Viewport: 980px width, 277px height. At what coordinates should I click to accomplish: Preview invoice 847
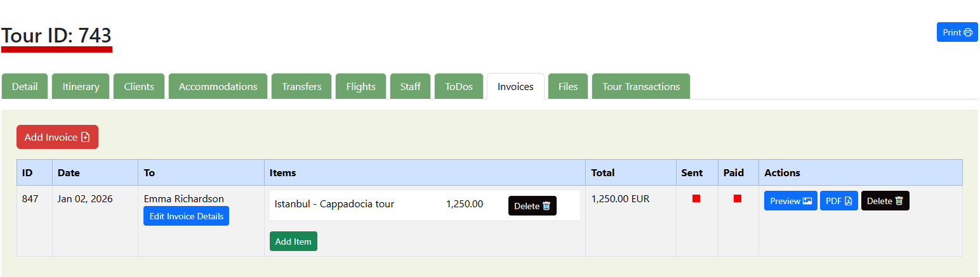point(790,201)
